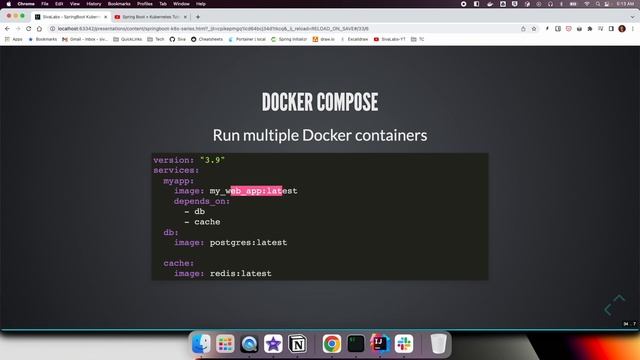The image size is (640, 360).
Task: Open the terminal app in the Dock
Action: tap(356, 344)
